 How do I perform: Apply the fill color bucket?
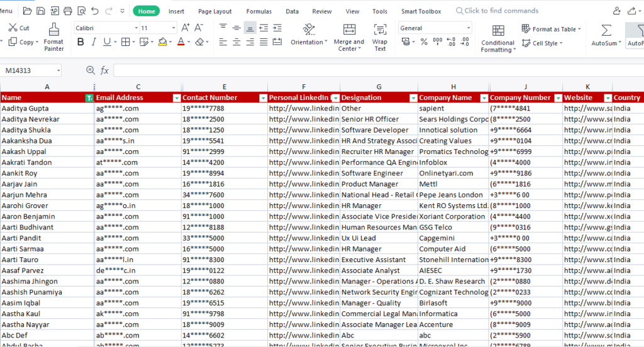(163, 42)
